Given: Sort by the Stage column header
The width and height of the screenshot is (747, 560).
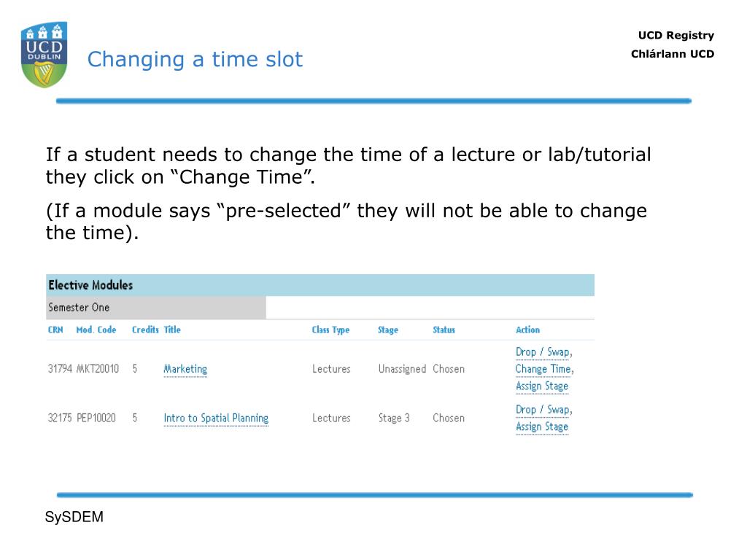Looking at the screenshot, I should click(388, 330).
